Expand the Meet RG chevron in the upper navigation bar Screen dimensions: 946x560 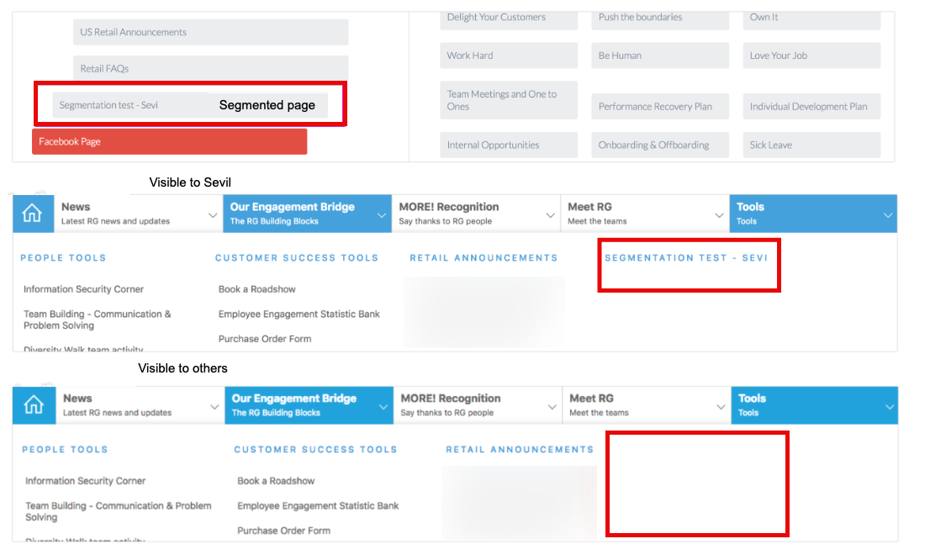719,215
